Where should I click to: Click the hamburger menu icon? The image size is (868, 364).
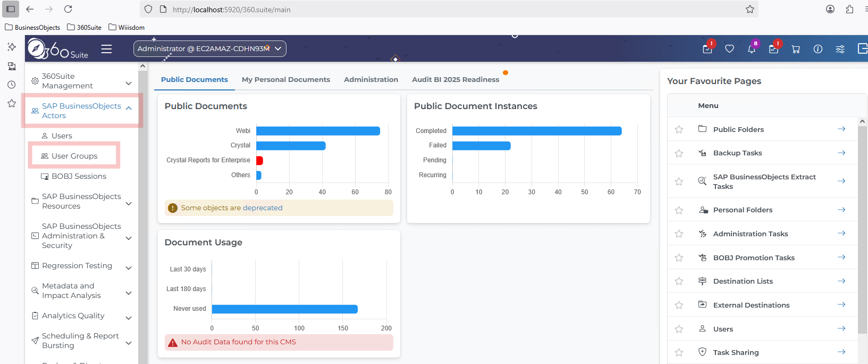[106, 49]
